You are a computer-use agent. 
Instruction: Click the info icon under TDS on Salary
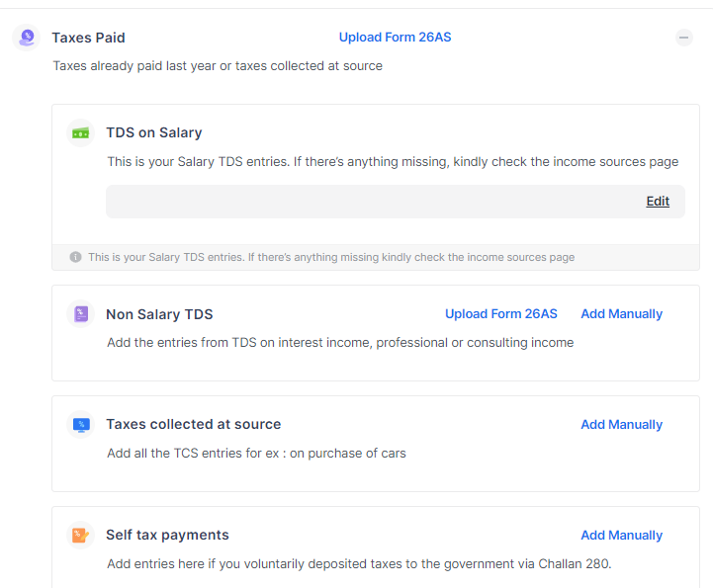(75, 257)
